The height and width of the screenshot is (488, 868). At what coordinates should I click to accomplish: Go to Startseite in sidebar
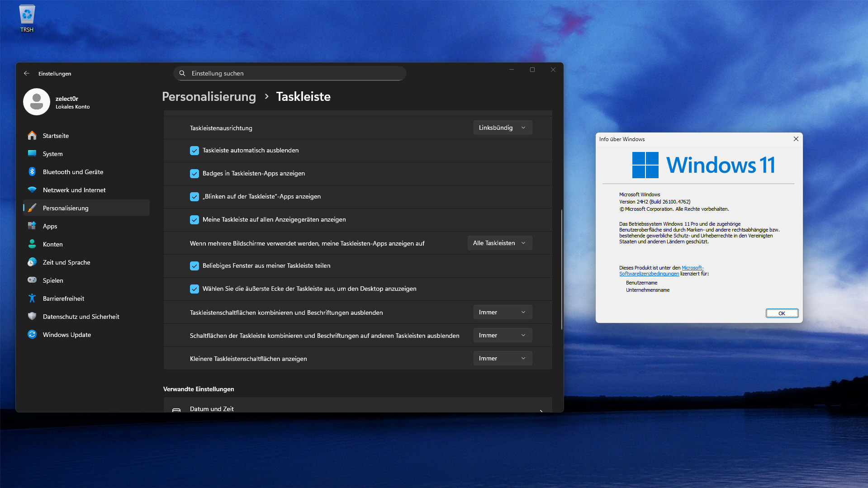coord(86,136)
